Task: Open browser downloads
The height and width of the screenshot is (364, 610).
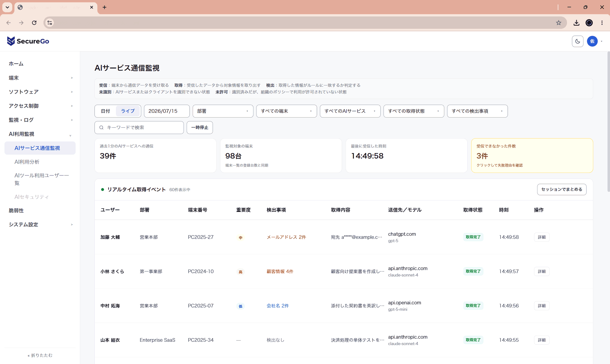Action: click(x=576, y=23)
